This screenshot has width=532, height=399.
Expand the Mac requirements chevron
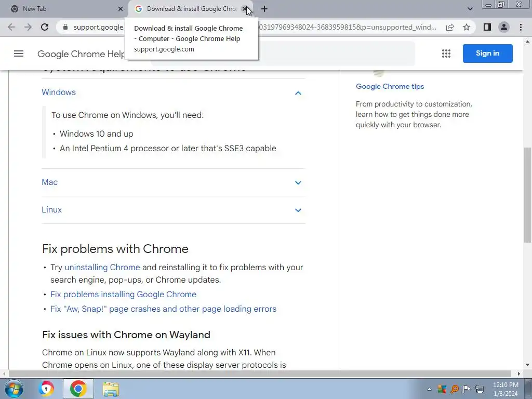(298, 182)
